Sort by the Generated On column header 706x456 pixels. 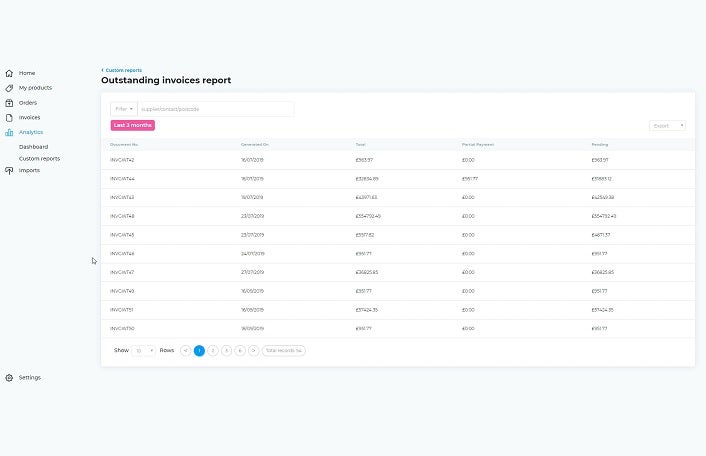click(254, 144)
